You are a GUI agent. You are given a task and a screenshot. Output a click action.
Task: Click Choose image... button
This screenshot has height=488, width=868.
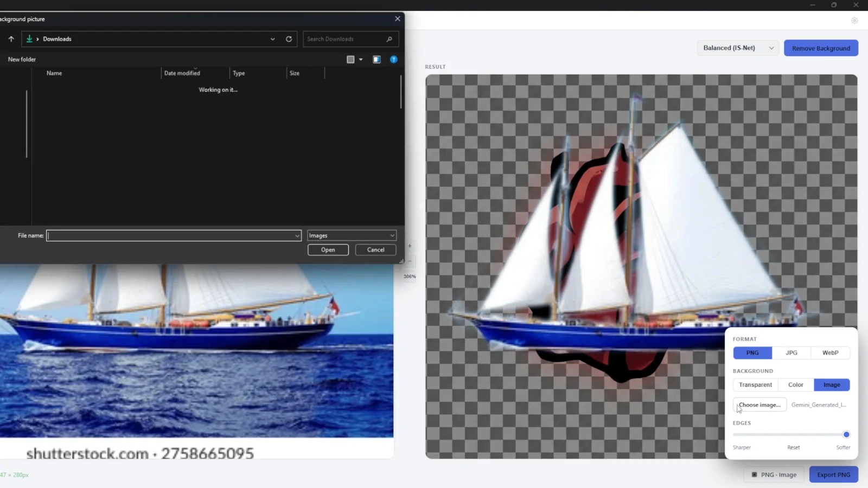coord(759,405)
